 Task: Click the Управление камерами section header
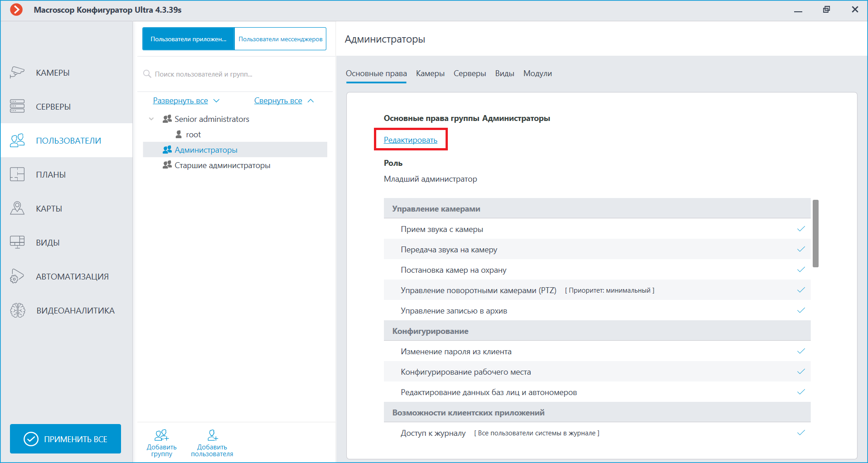[x=597, y=208]
